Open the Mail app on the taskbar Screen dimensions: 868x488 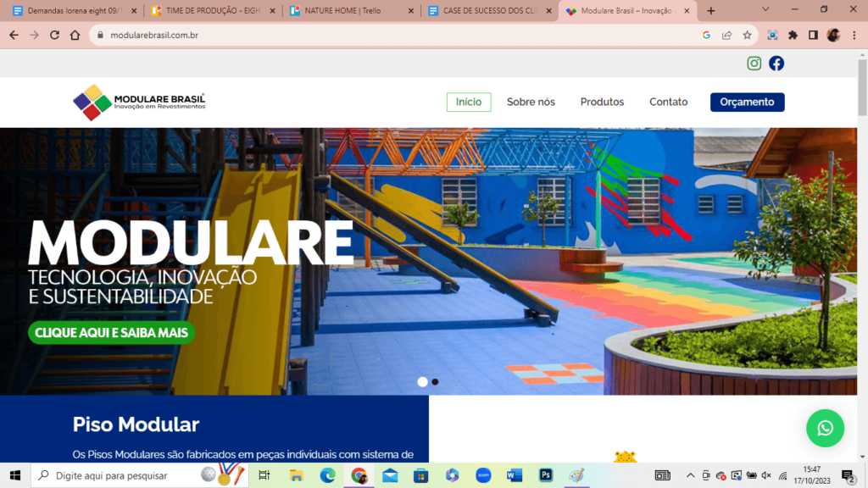tap(390, 475)
